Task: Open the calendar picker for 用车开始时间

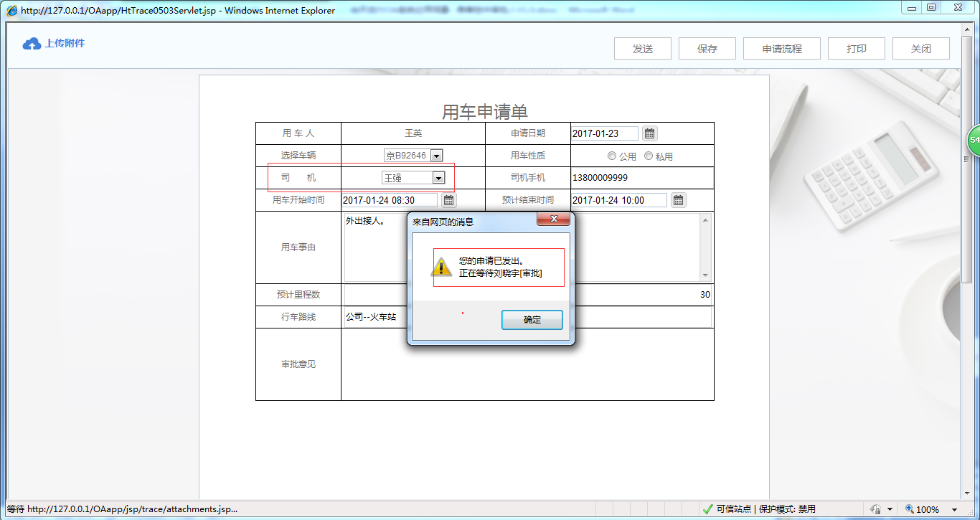Action: point(448,199)
